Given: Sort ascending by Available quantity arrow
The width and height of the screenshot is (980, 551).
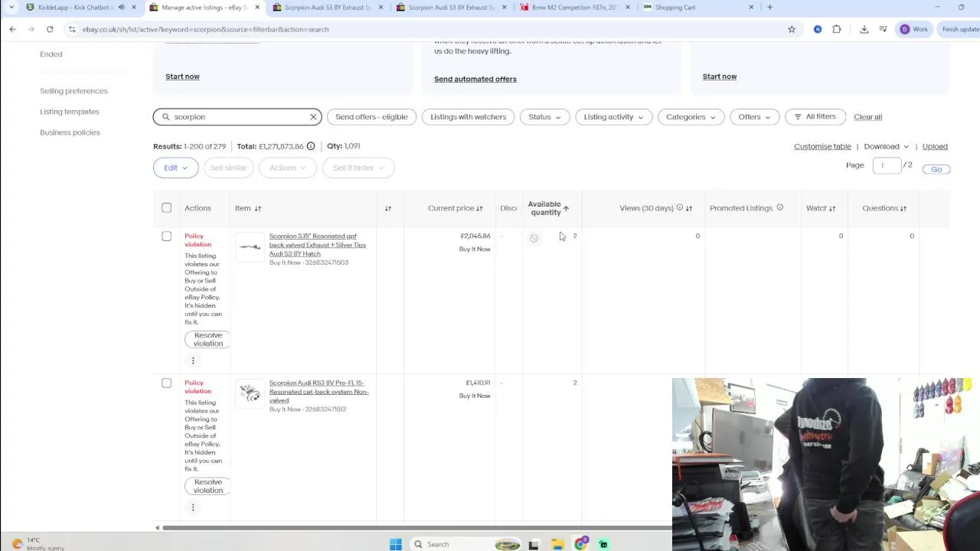Looking at the screenshot, I should coord(566,208).
